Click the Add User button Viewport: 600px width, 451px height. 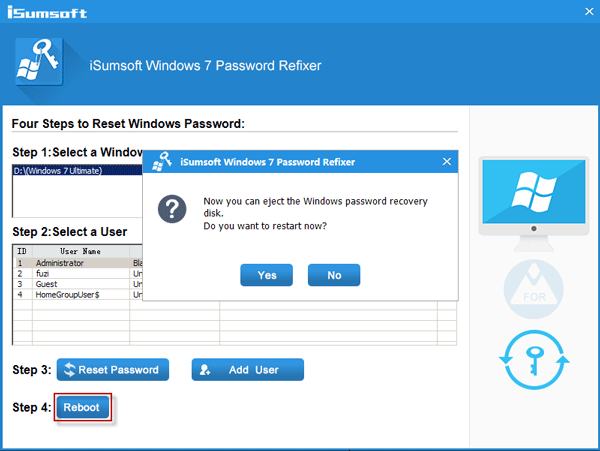tap(248, 370)
